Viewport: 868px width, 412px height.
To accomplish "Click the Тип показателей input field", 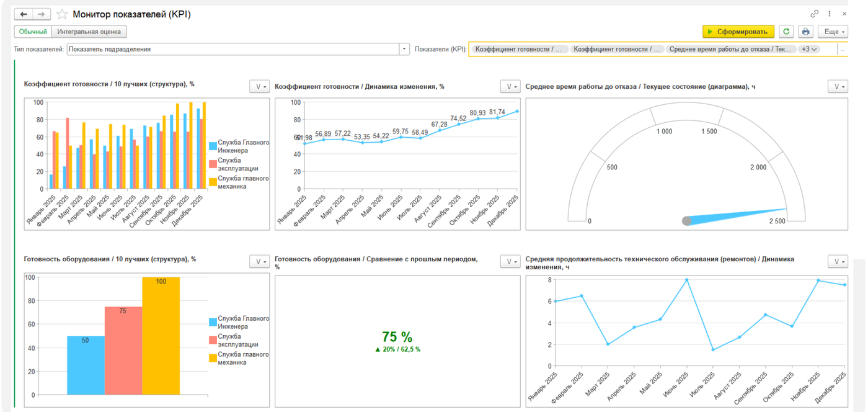I will click(233, 49).
